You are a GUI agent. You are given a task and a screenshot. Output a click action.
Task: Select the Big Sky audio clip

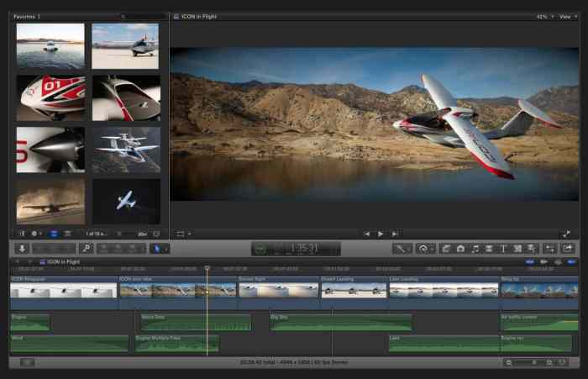tap(340, 323)
